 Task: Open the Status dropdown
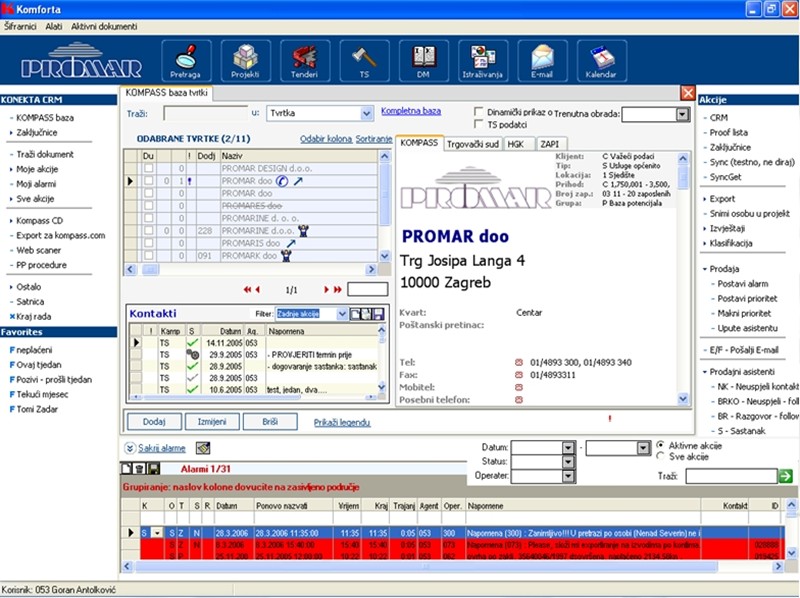coord(568,462)
